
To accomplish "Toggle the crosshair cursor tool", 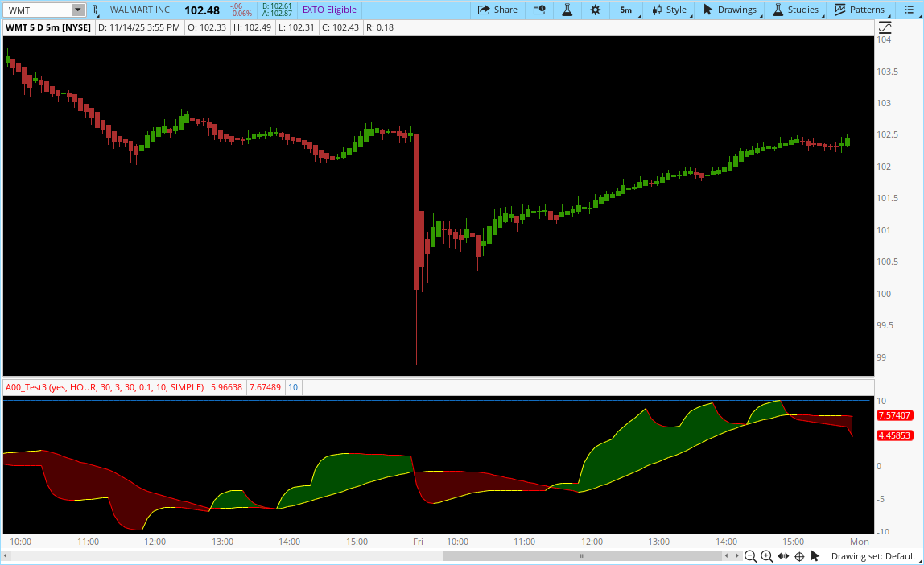I will tap(799, 556).
